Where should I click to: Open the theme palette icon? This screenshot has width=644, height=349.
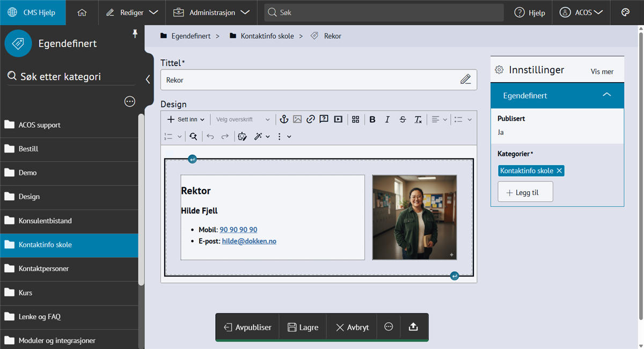pyautogui.click(x=625, y=12)
